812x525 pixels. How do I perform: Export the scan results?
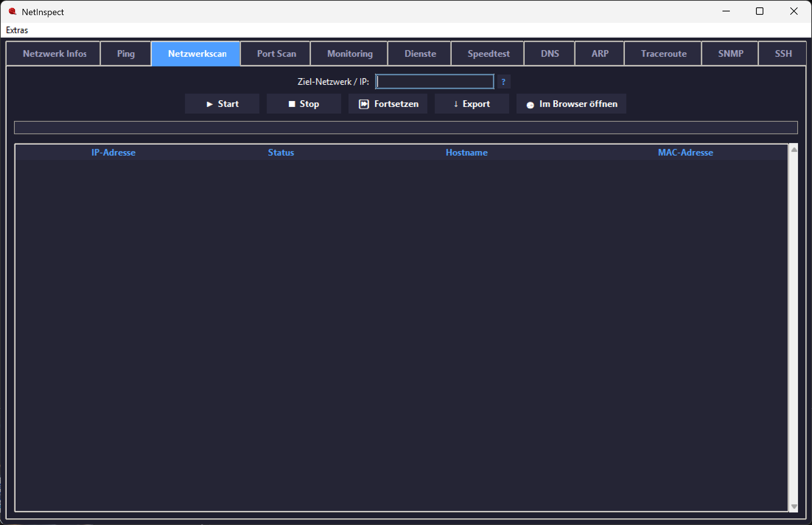472,104
